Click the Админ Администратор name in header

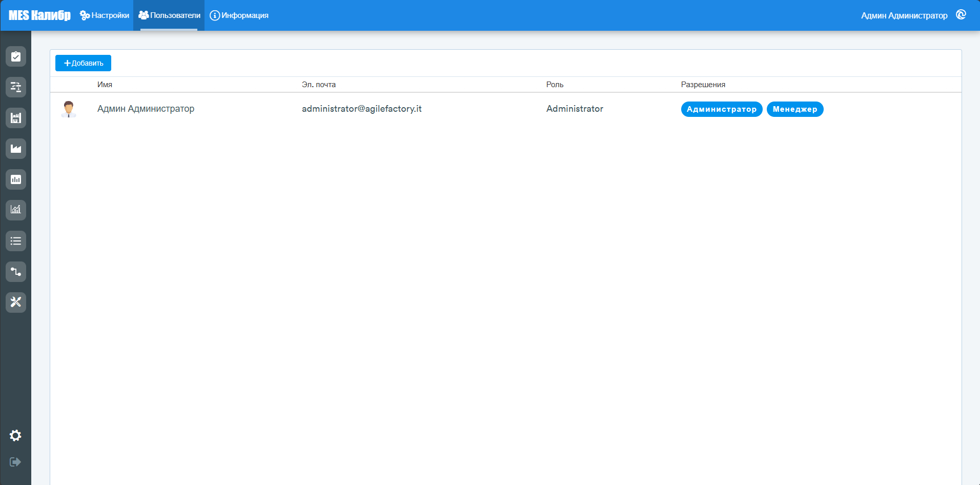tap(904, 15)
